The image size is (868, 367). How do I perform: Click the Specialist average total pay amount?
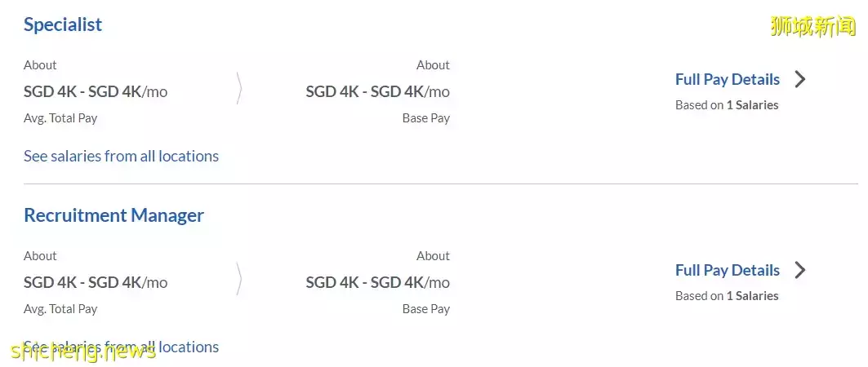pos(96,91)
